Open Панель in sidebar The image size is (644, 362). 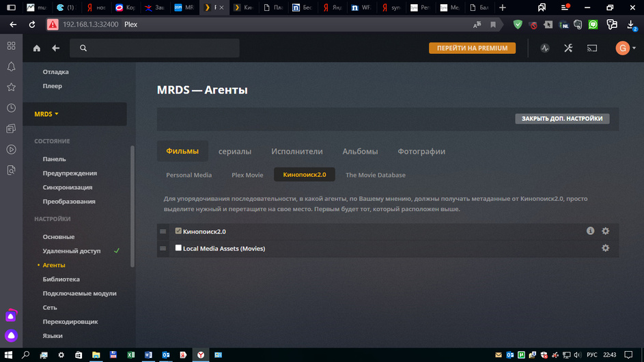point(54,159)
